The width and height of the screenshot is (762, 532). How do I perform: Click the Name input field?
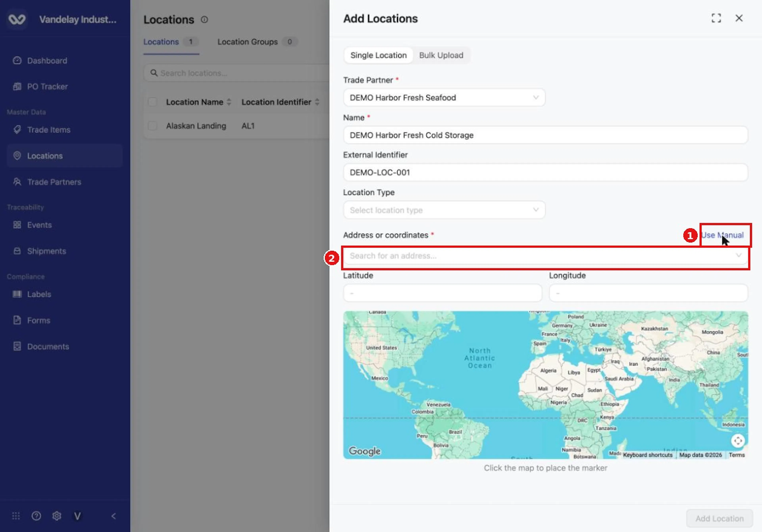click(x=546, y=135)
